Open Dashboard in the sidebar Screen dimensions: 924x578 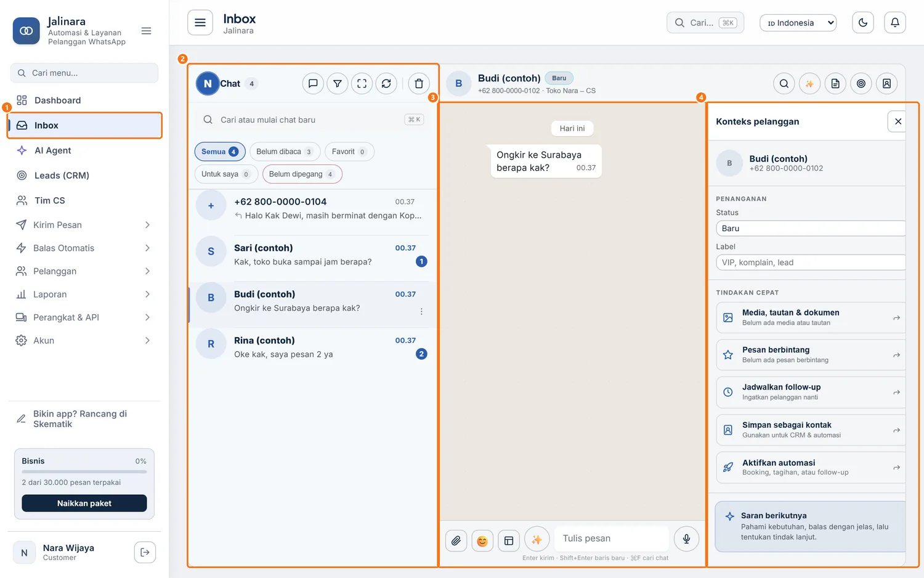tap(83, 100)
